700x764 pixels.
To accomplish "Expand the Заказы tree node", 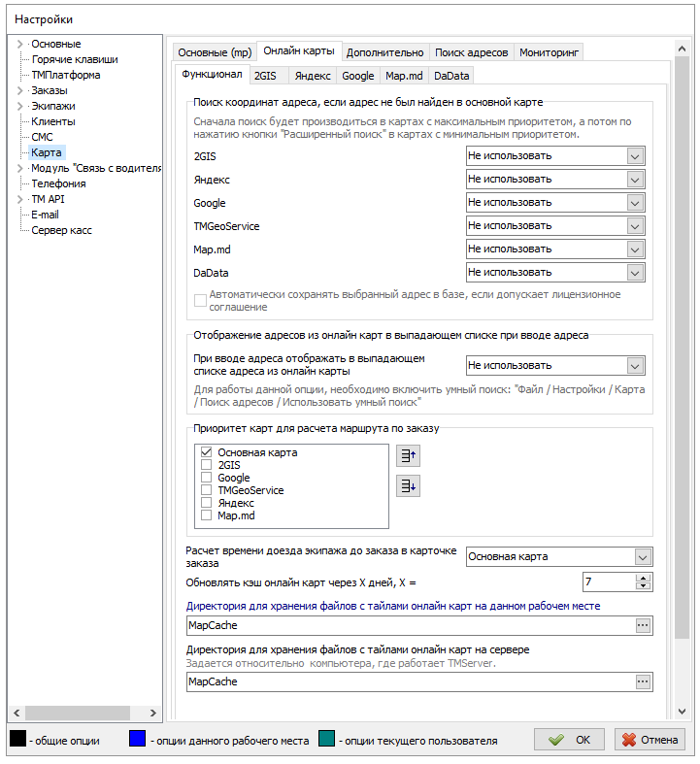I will 20,90.
